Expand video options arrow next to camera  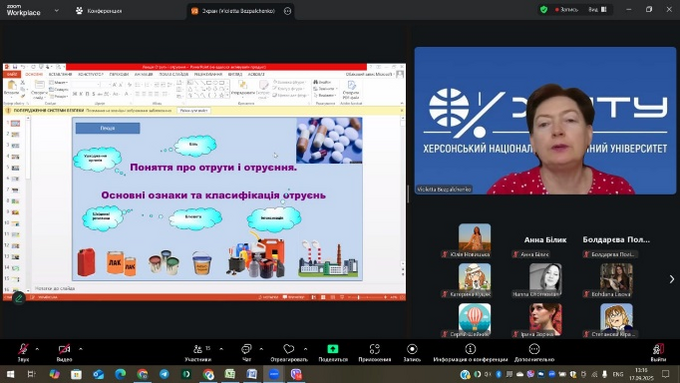(80, 349)
